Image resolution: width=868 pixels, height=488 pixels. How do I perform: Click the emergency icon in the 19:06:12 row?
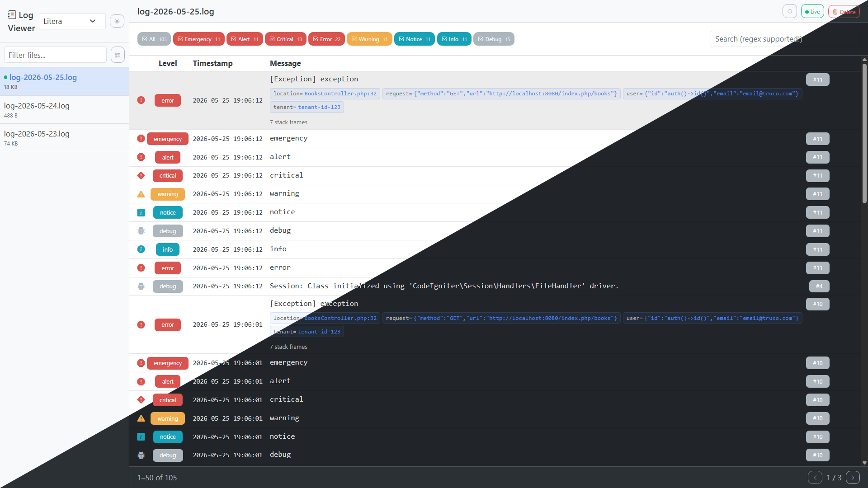(x=141, y=139)
